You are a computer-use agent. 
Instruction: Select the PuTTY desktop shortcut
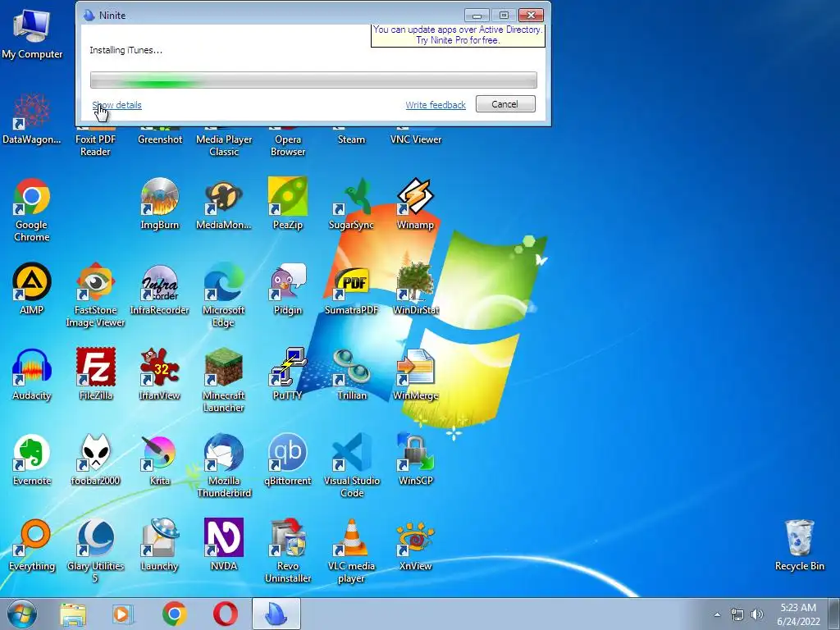tap(288, 374)
